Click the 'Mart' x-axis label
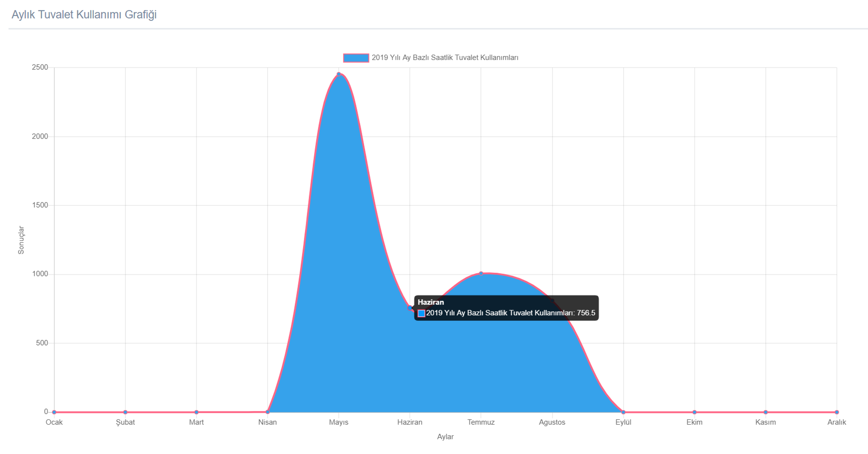Screen dimensions: 868x454 click(196, 422)
